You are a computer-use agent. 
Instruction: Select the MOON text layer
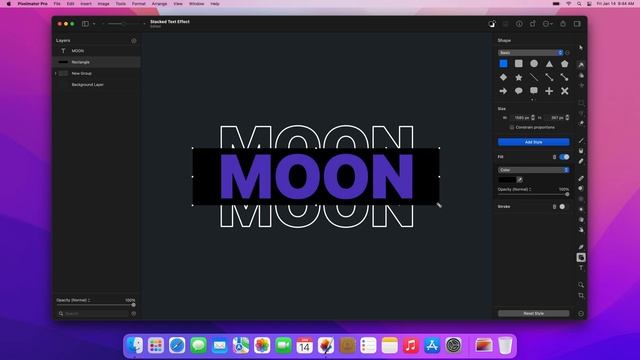(x=97, y=51)
